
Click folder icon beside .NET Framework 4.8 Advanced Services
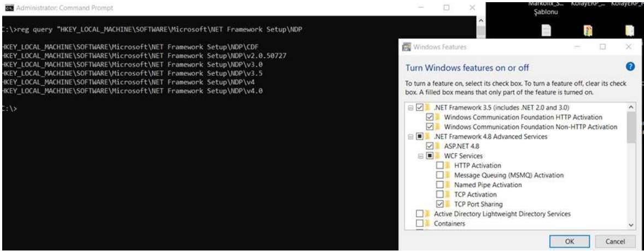[428, 136]
